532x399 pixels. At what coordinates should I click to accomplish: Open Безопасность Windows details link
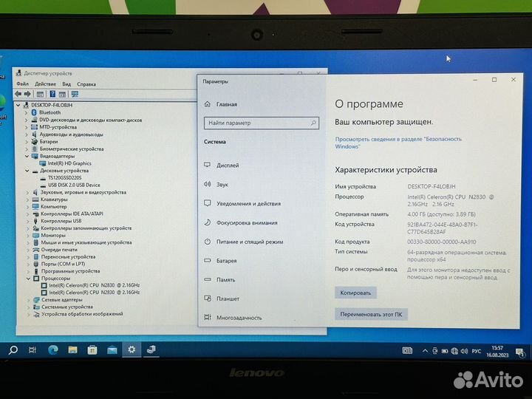pyautogui.click(x=398, y=143)
